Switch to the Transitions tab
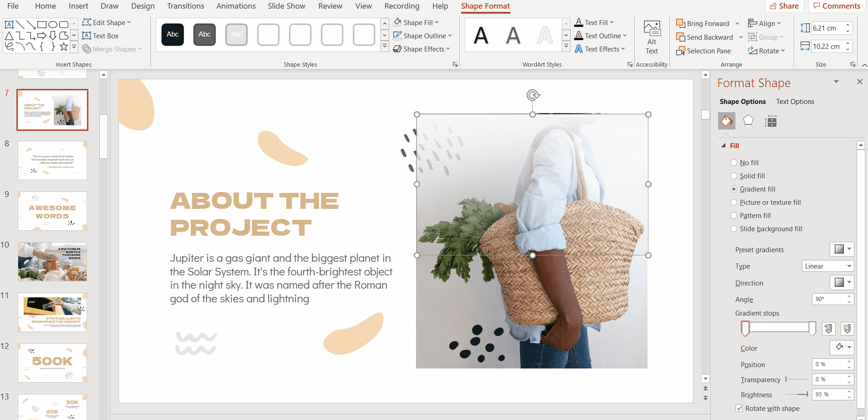This screenshot has height=420, width=868. tap(185, 6)
